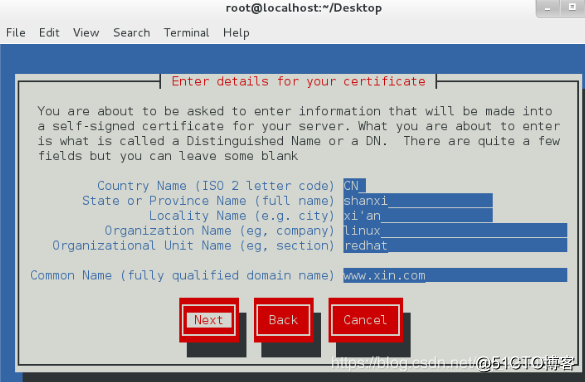Click the Common Name field www.xin.com
The width and height of the screenshot is (585, 382).
pyautogui.click(x=455, y=275)
